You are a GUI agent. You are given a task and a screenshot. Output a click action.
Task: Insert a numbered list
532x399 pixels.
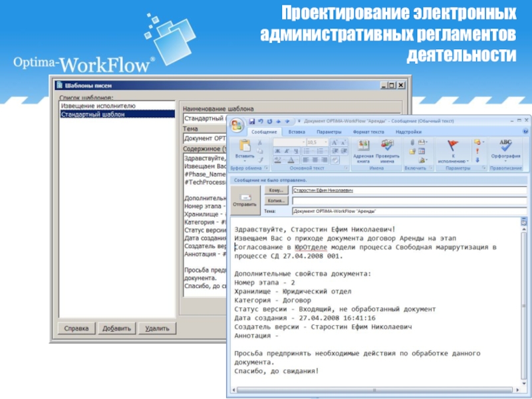[x=321, y=151]
